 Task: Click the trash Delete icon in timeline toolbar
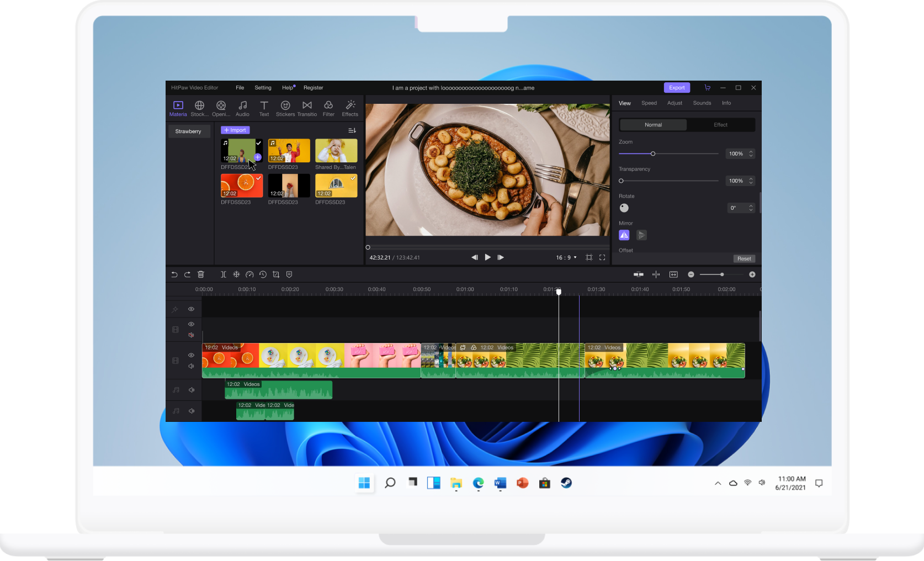(x=201, y=274)
